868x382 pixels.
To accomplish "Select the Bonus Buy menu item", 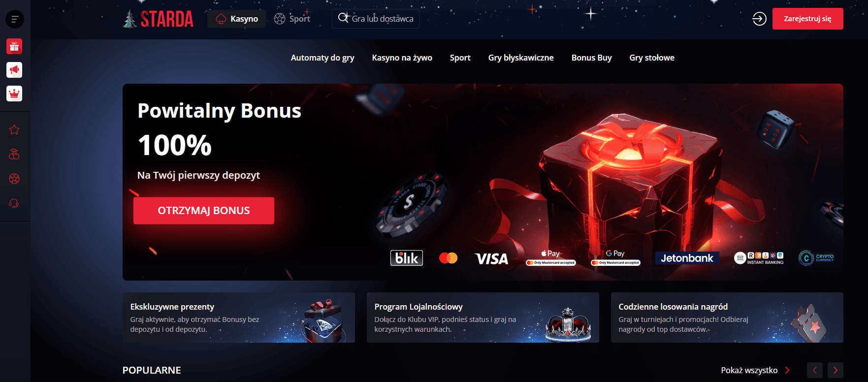I will click(x=591, y=58).
